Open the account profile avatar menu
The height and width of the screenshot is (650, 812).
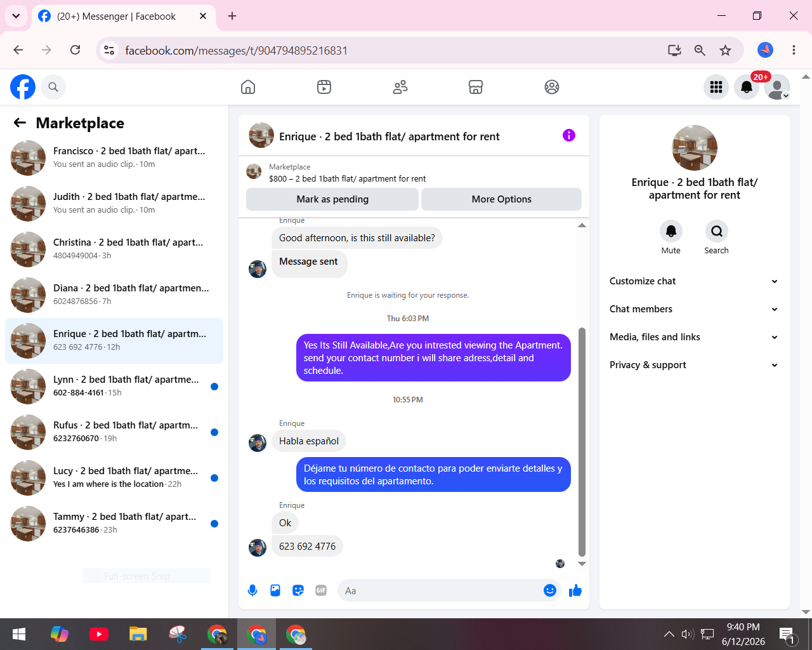tap(777, 87)
